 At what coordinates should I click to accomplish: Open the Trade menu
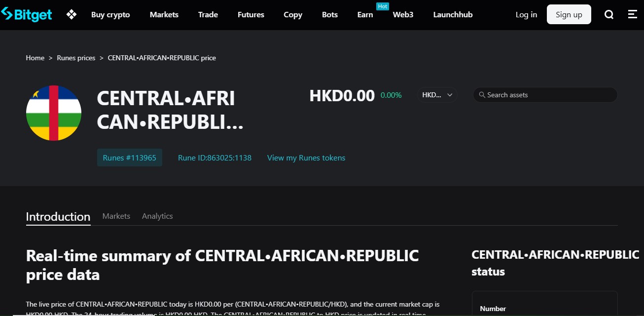point(208,15)
